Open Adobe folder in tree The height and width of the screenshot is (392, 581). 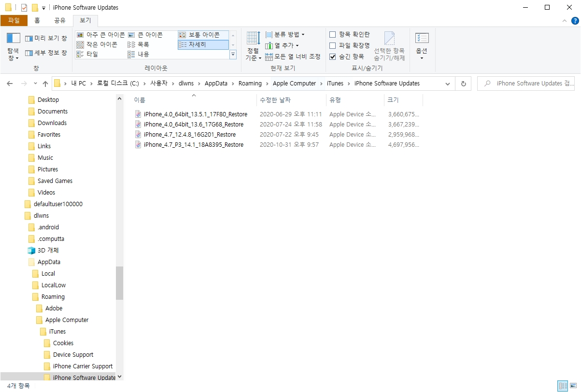click(x=54, y=308)
